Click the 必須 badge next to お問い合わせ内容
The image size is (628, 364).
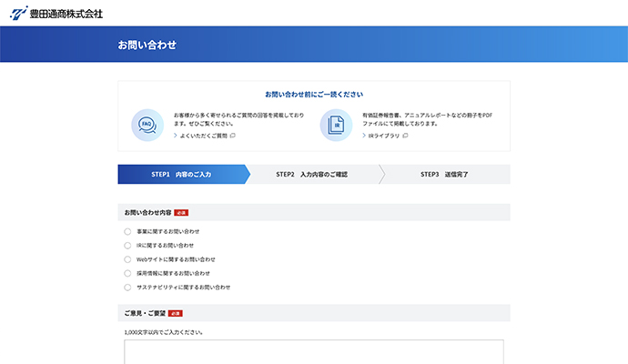click(181, 212)
